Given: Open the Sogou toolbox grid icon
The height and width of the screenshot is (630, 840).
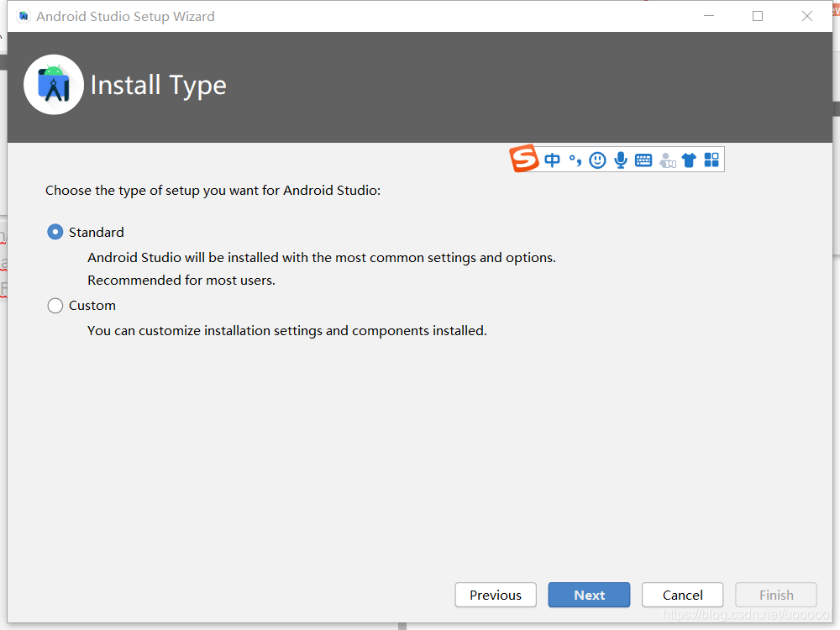Looking at the screenshot, I should (711, 160).
